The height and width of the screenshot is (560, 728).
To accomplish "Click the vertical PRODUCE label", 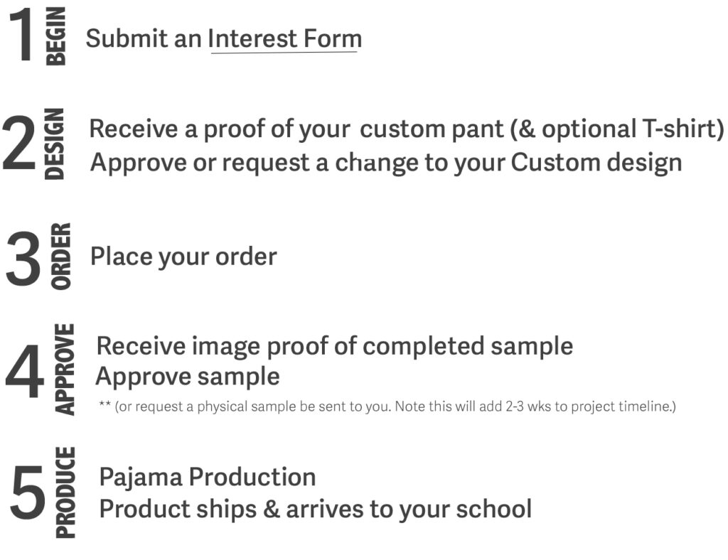I will (x=65, y=492).
